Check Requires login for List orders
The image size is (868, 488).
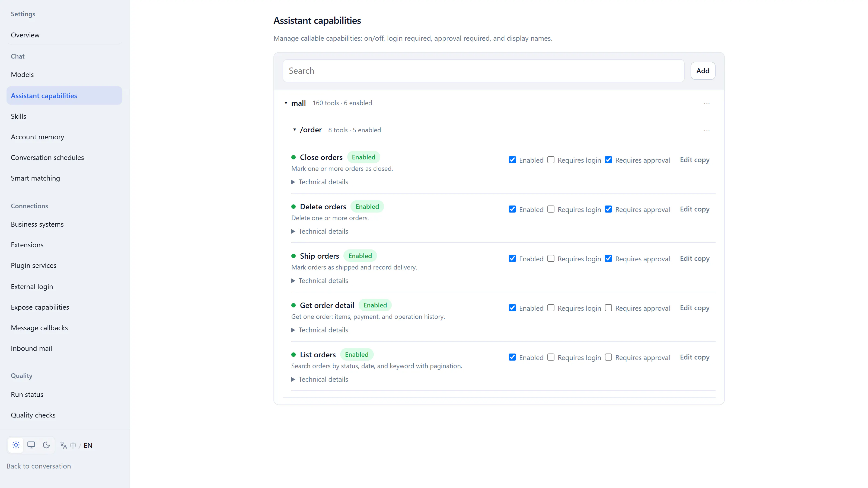click(x=551, y=357)
